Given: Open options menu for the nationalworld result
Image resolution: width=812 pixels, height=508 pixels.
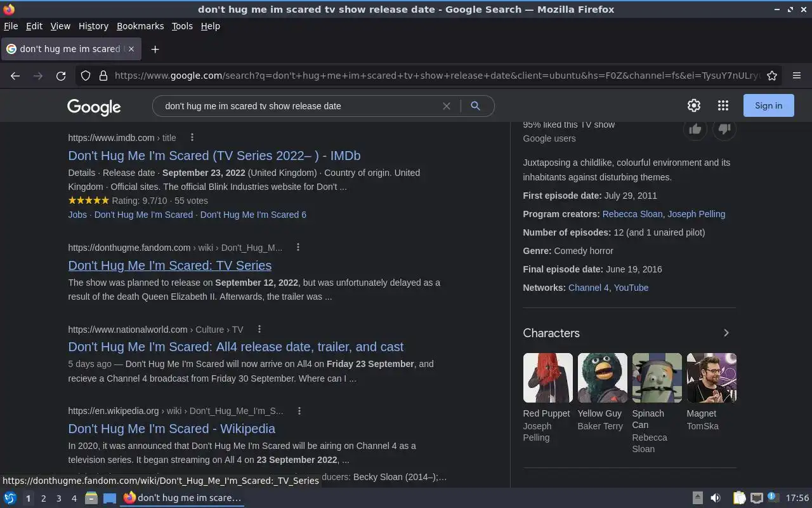Looking at the screenshot, I should 259,330.
